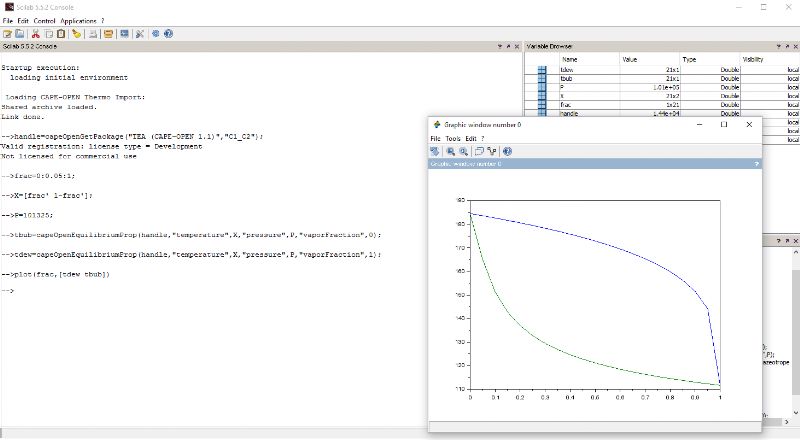The height and width of the screenshot is (440, 800).
Task: Close the Scilab console panel
Action: 517,46
